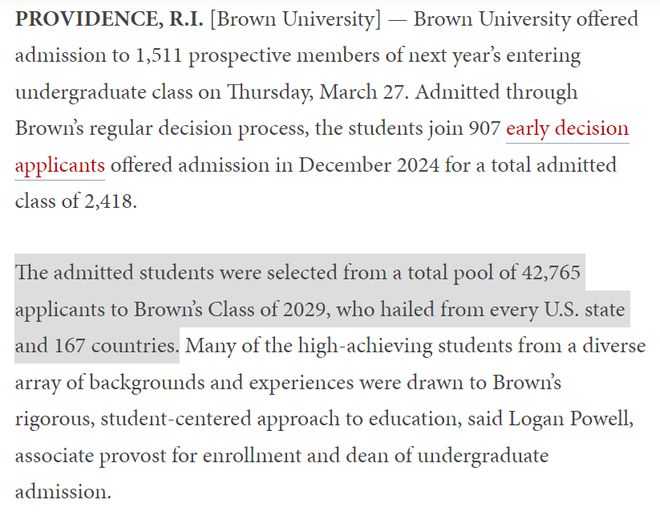
Task: Click the bracketed "[Brown University]" text
Action: click(295, 20)
